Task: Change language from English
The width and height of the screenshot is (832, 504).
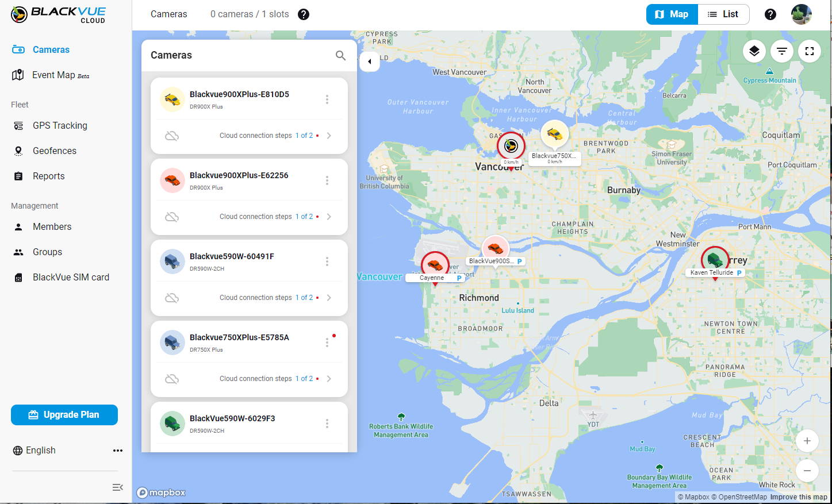Action: (x=34, y=451)
